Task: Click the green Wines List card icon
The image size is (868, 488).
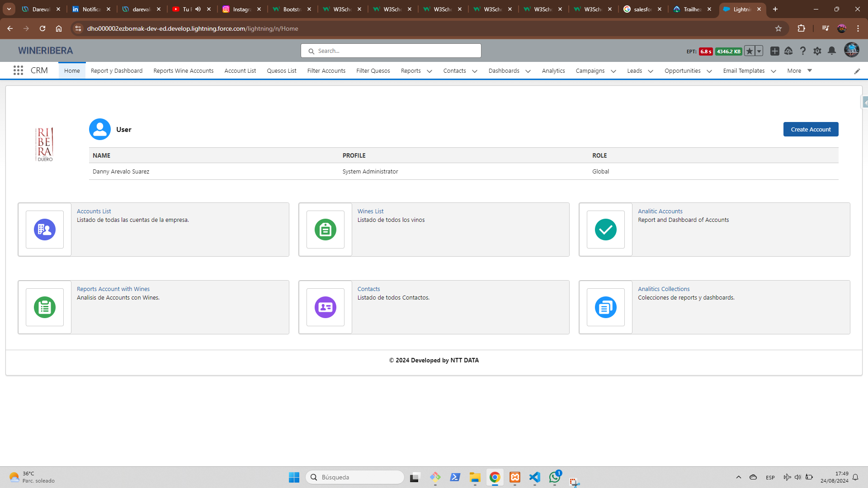Action: point(325,230)
